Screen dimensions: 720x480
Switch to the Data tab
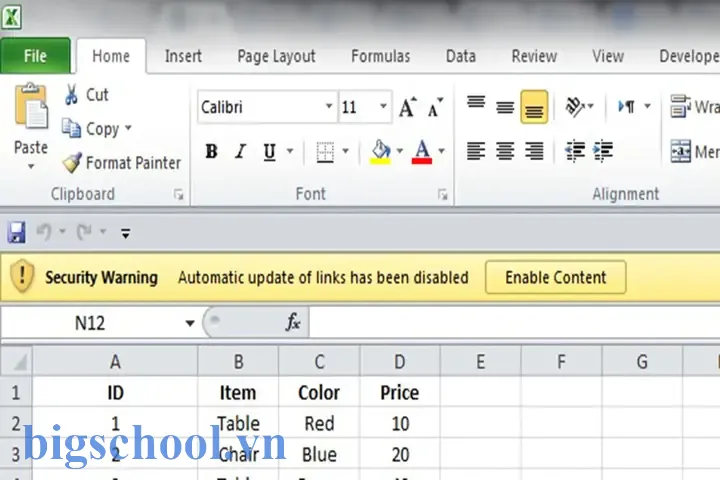(x=461, y=56)
